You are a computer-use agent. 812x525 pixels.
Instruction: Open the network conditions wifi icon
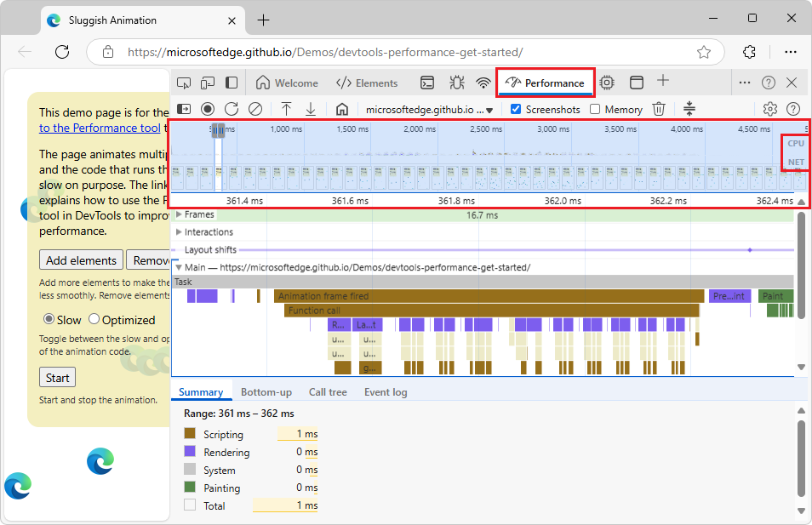(483, 83)
